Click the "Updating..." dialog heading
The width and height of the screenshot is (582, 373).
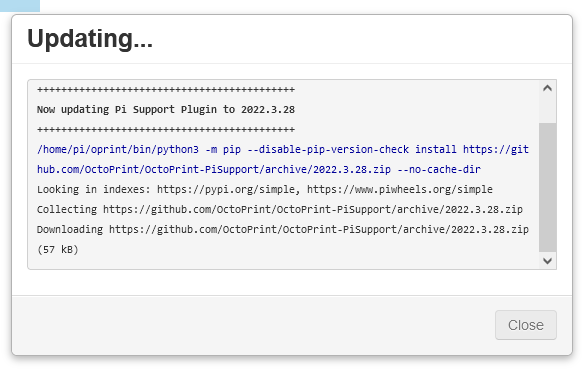pos(90,39)
